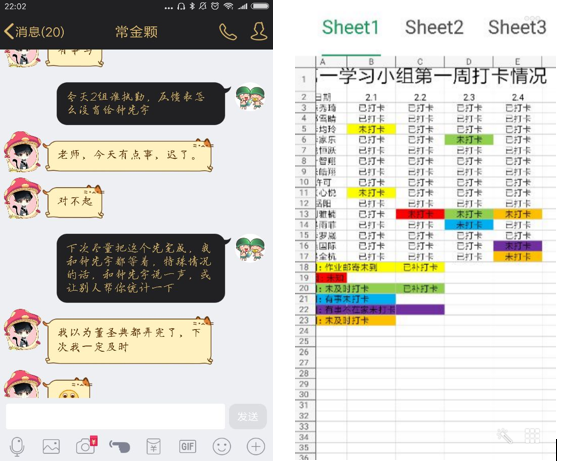Select the chat title 常金颗
The width and height of the screenshot is (584, 474).
tap(136, 32)
